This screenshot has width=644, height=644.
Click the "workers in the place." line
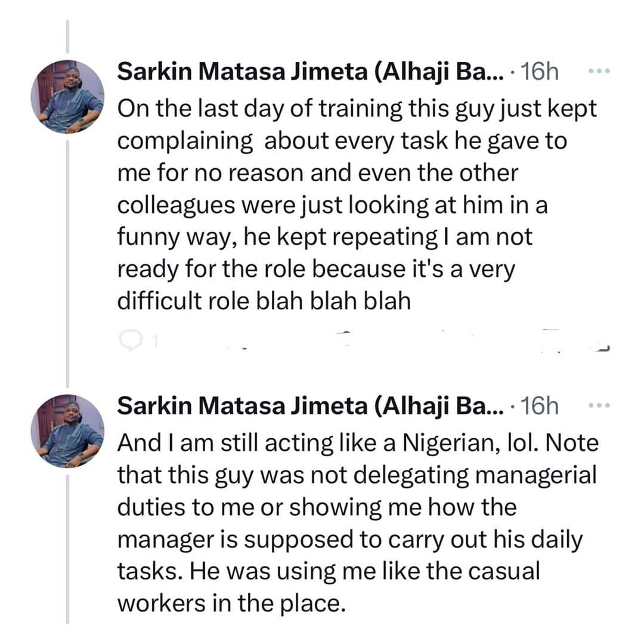(x=231, y=603)
